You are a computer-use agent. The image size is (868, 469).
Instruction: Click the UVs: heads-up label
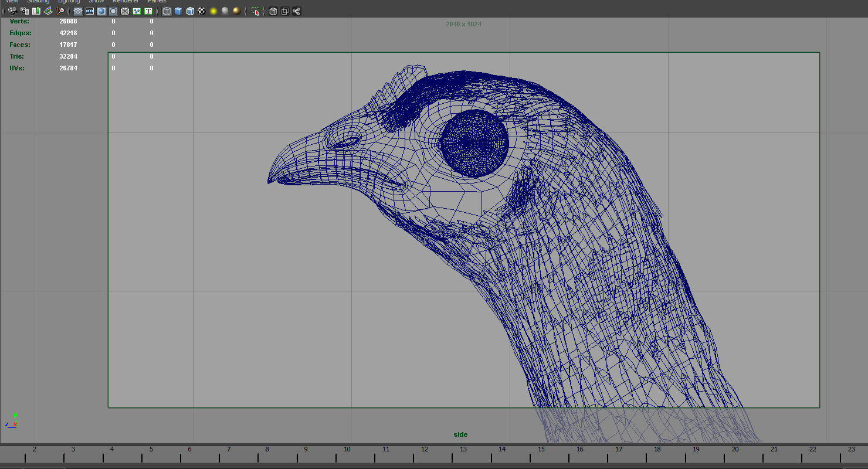pyautogui.click(x=18, y=68)
